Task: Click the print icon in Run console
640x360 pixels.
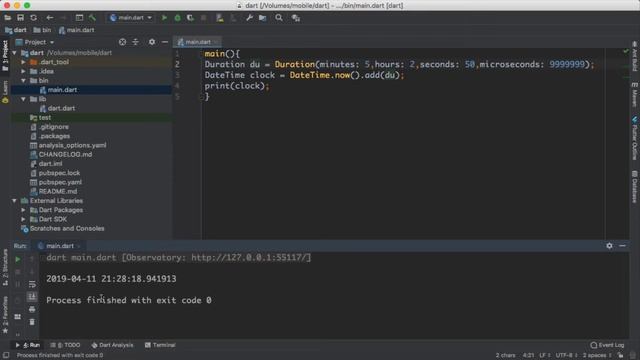Action: coord(32,309)
